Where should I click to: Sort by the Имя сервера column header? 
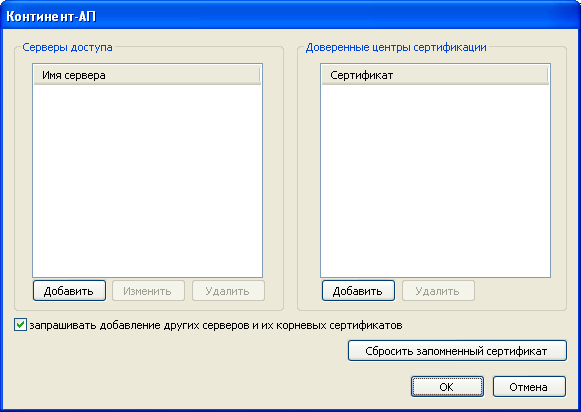[x=147, y=75]
